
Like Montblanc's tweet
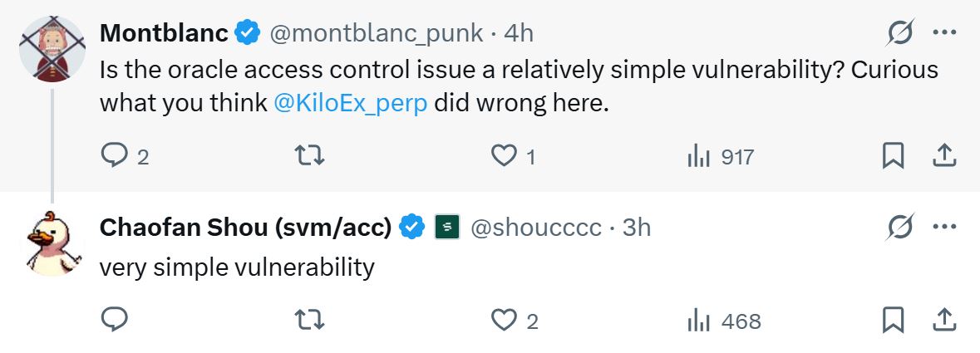click(504, 155)
